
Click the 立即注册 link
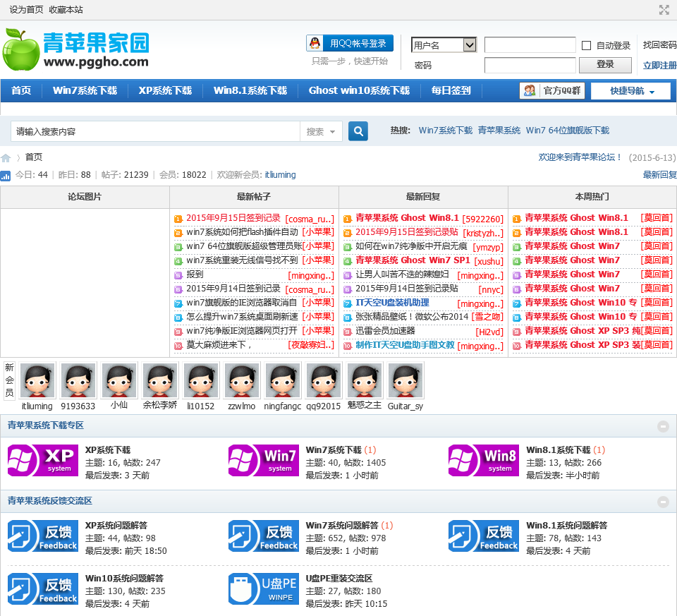659,66
